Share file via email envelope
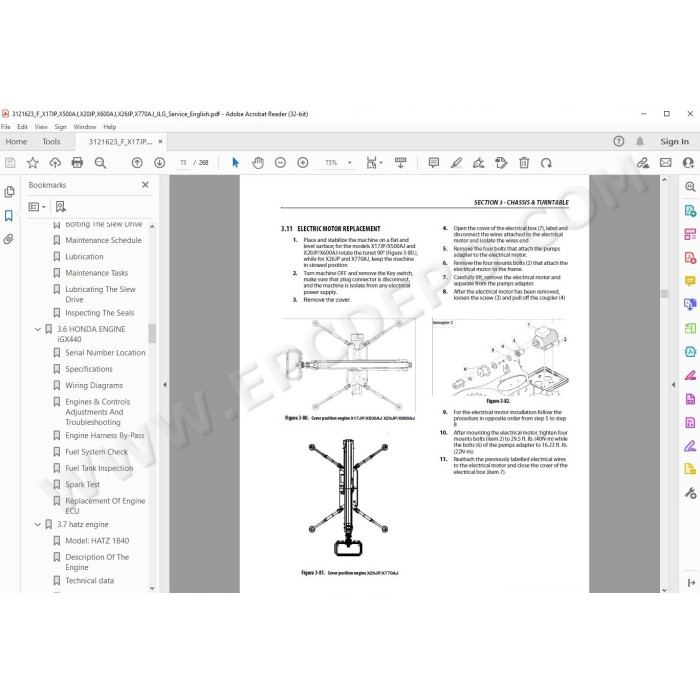The image size is (700, 700). click(x=665, y=163)
